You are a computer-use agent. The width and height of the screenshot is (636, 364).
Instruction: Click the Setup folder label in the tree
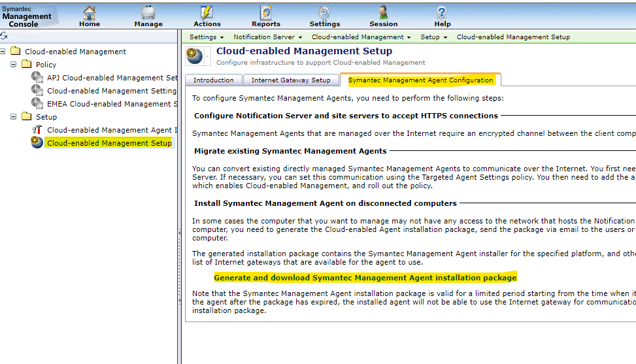[46, 117]
